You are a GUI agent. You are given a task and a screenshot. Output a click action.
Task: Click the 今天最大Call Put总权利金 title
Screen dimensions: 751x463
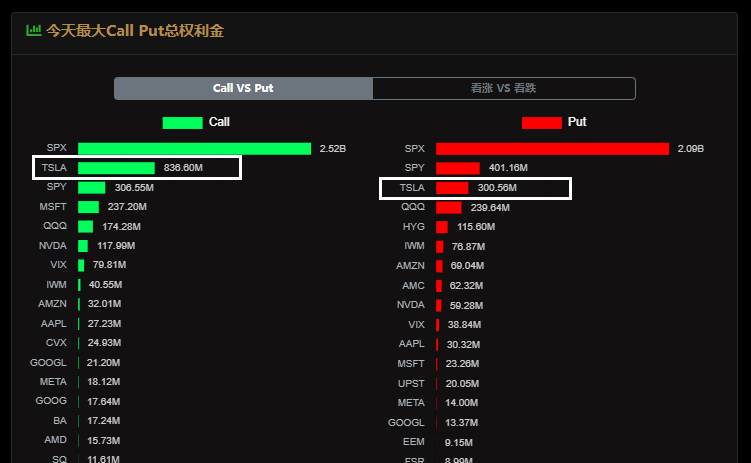(135, 31)
